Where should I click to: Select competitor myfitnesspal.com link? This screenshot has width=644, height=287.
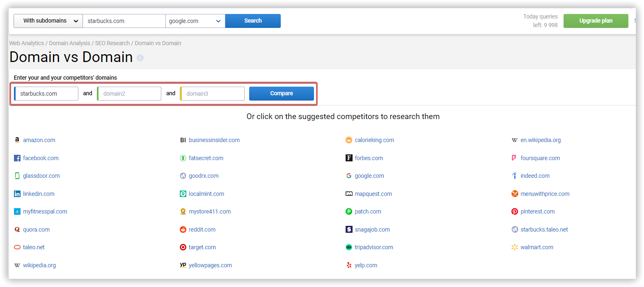[x=45, y=211]
